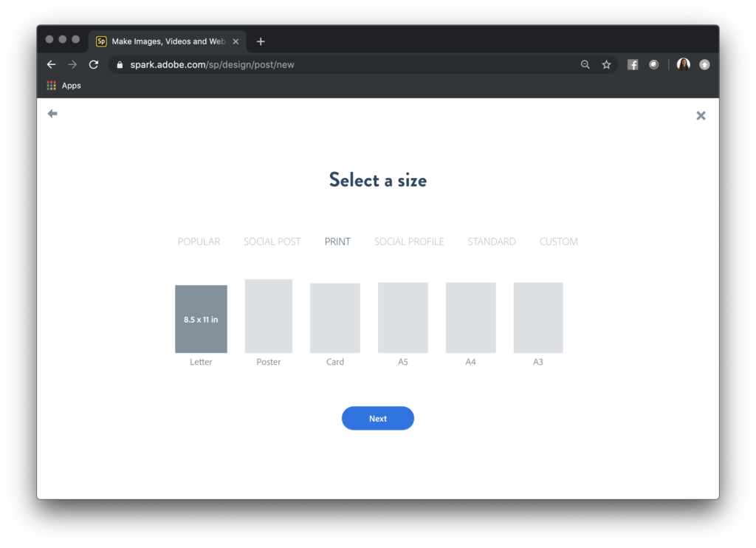Click the zoom magnifier icon in address bar
Viewport: 756px width, 548px height.
click(x=585, y=65)
